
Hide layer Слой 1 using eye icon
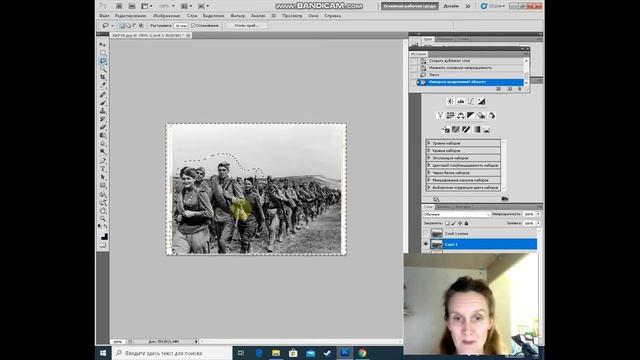pos(426,244)
